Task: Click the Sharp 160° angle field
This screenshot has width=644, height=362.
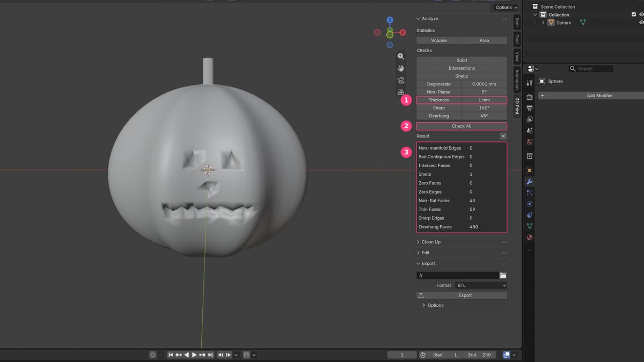Action: 484,108
